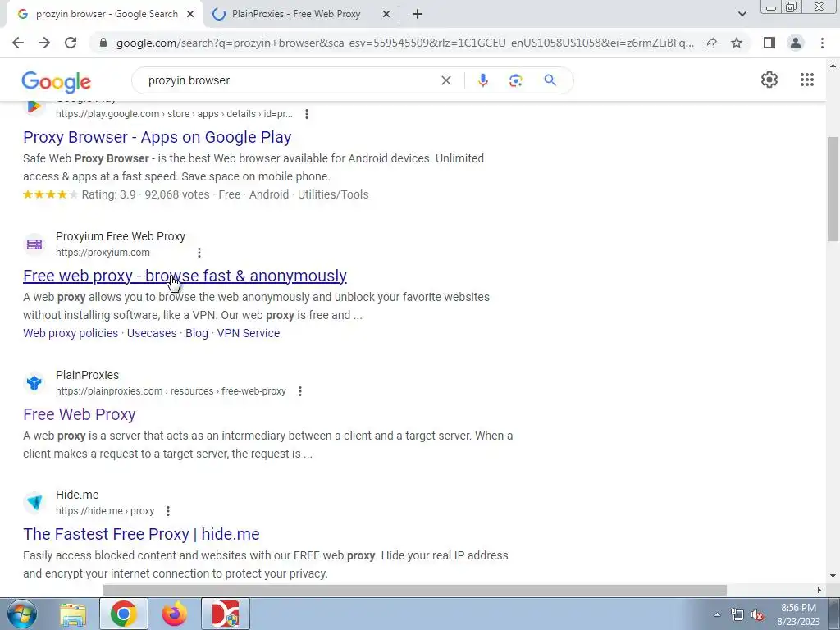Switch to the PlainProxies tab
This screenshot has height=630, width=840.
coord(295,15)
